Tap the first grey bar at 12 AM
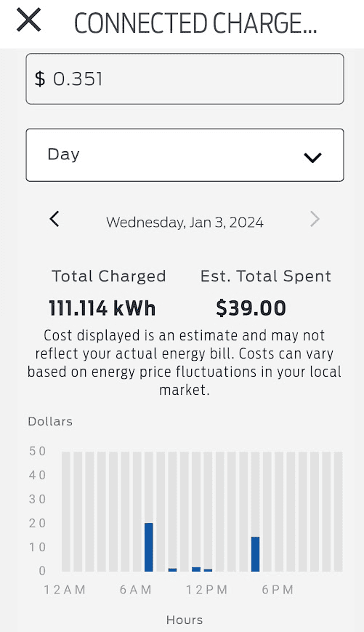 tap(65, 511)
